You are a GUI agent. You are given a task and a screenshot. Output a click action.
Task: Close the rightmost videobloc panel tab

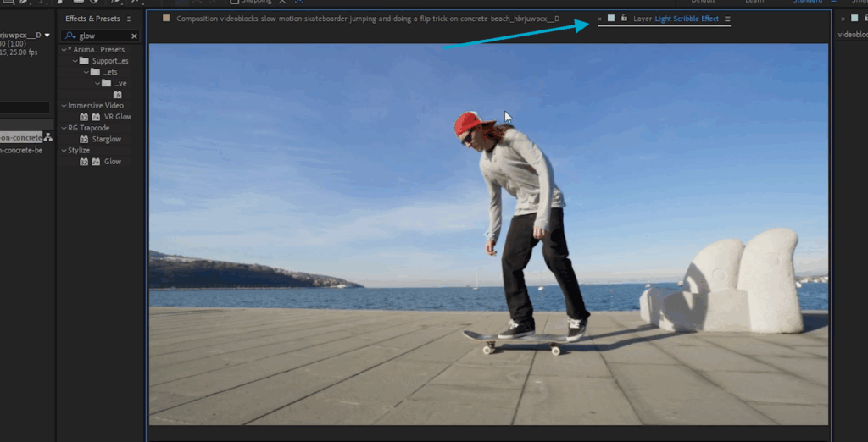[843, 19]
